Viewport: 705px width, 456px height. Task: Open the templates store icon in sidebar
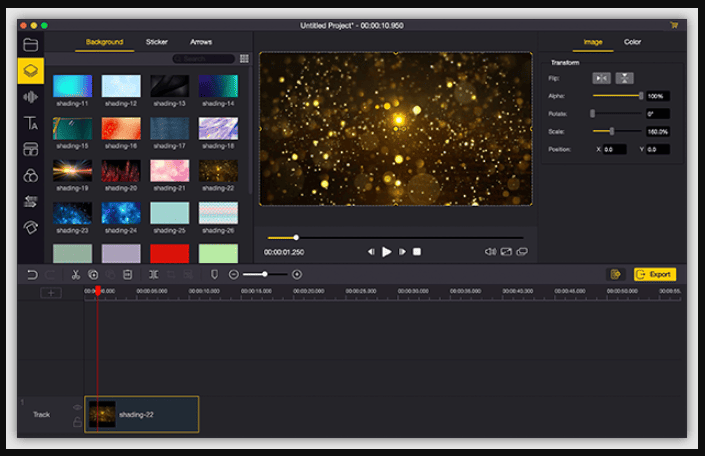tap(31, 149)
